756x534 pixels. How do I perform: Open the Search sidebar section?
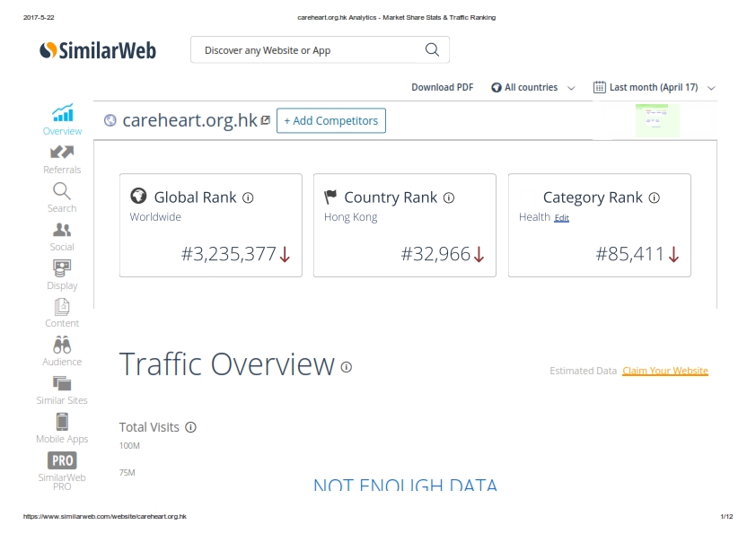click(62, 197)
